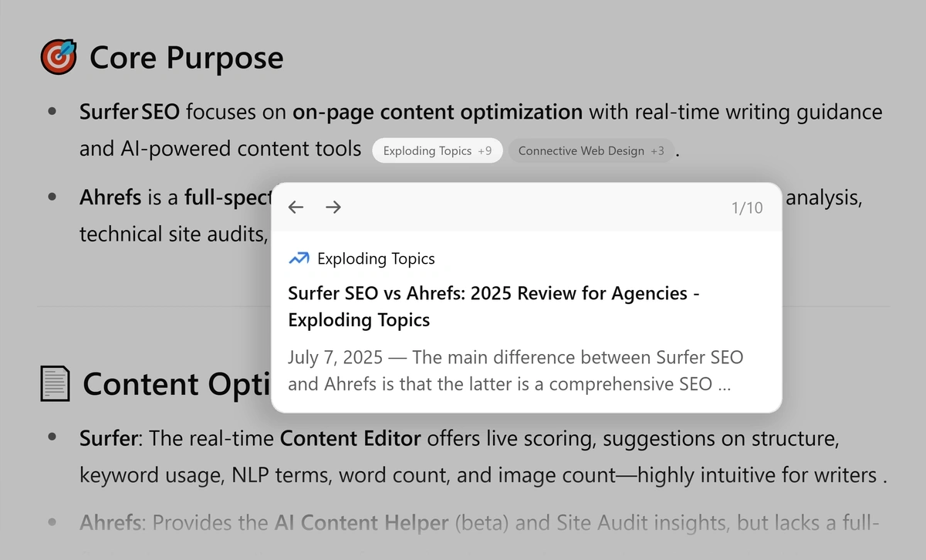The image size is (926, 560).
Task: Click the bold Surfer label in content section
Action: tap(109, 439)
